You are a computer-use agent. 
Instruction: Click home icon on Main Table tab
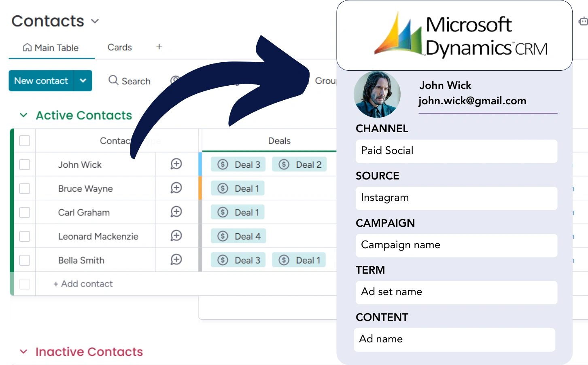(x=27, y=47)
